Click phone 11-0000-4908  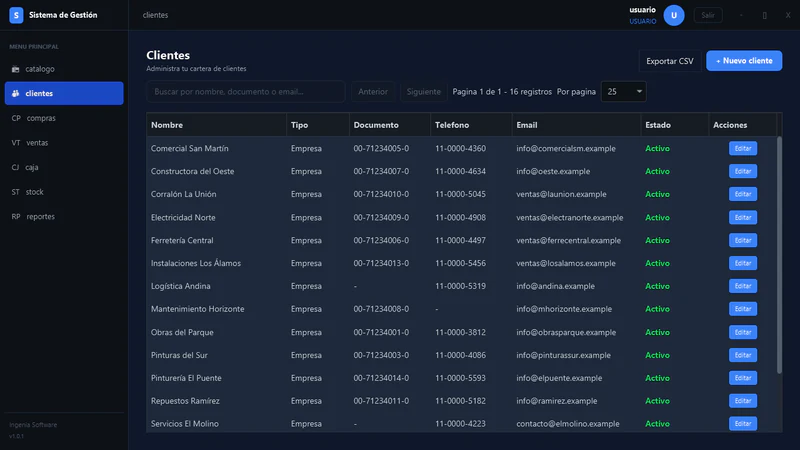tap(460, 217)
